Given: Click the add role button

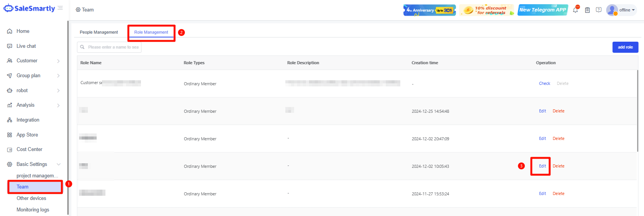Looking at the screenshot, I should point(625,47).
